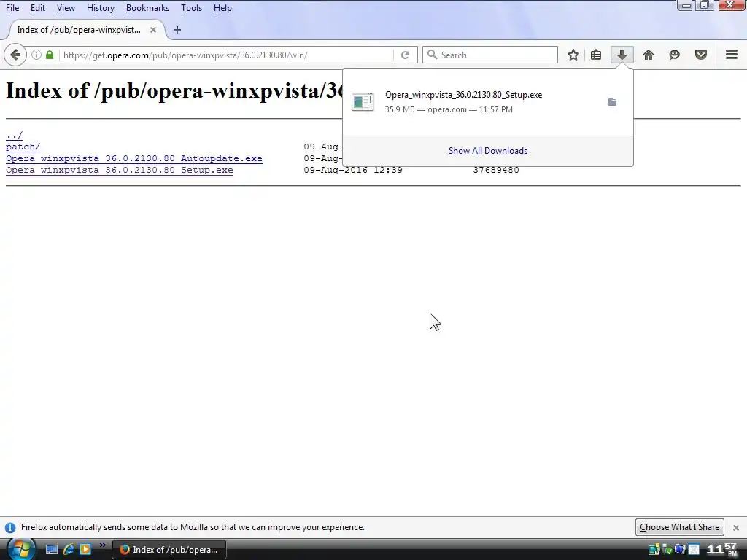Screen dimensions: 747x560
Task: Follow the ../ parent directory link
Action: (15, 135)
